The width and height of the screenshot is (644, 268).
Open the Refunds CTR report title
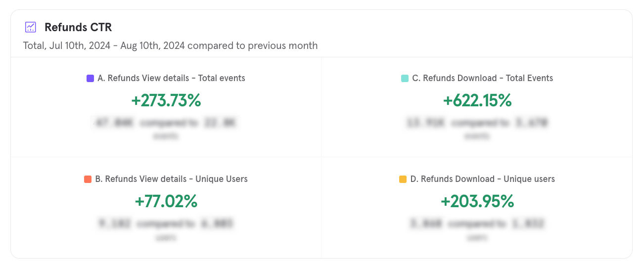(78, 27)
